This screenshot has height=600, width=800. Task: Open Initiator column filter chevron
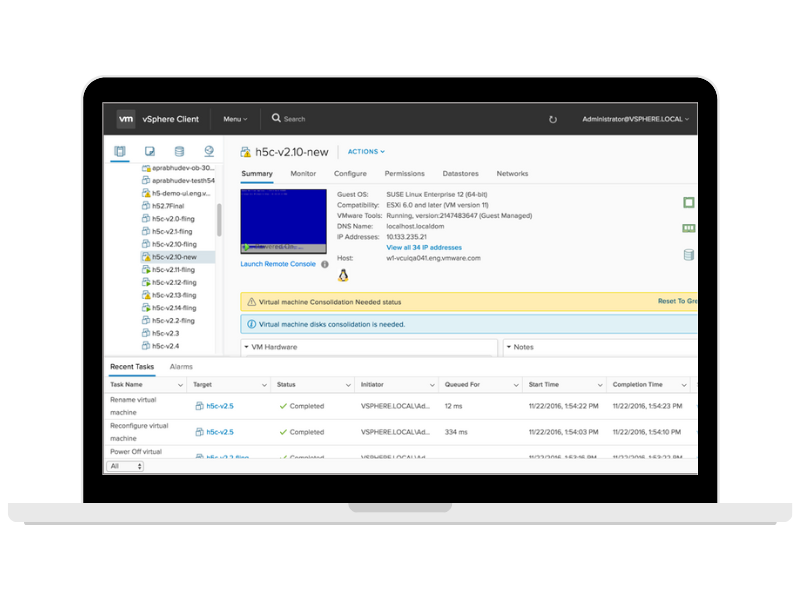432,385
